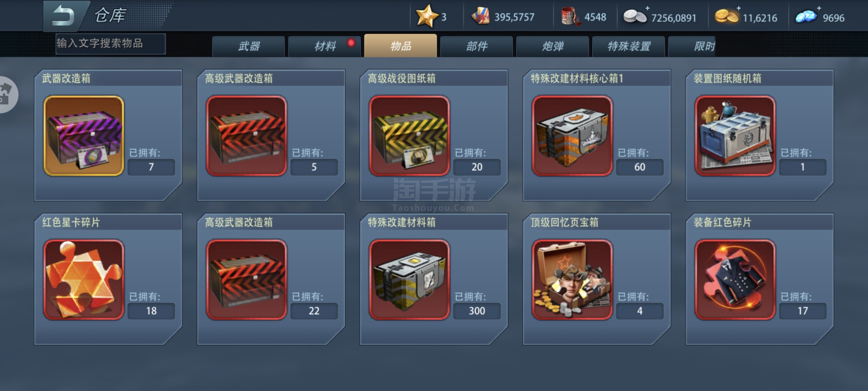Go to the 炮弹 tab
The width and height of the screenshot is (868, 391).
pyautogui.click(x=553, y=46)
